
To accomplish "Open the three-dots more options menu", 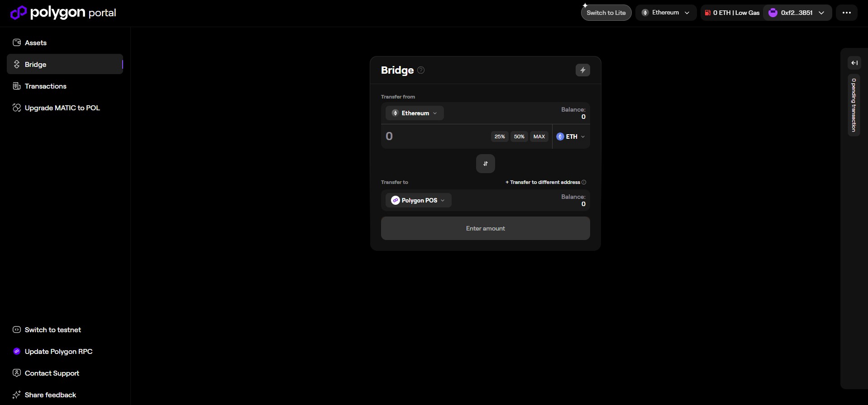I will [846, 13].
